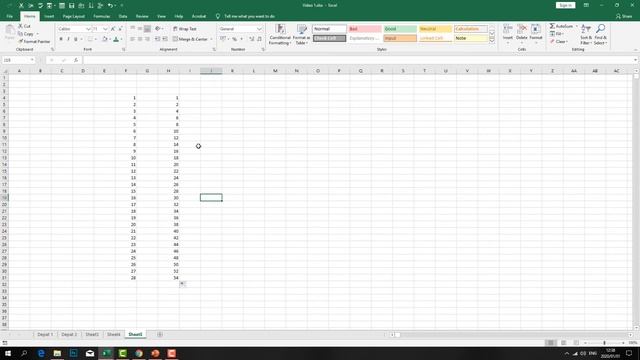Click Tell me what you want to do
The width and height of the screenshot is (640, 360).
(x=249, y=16)
